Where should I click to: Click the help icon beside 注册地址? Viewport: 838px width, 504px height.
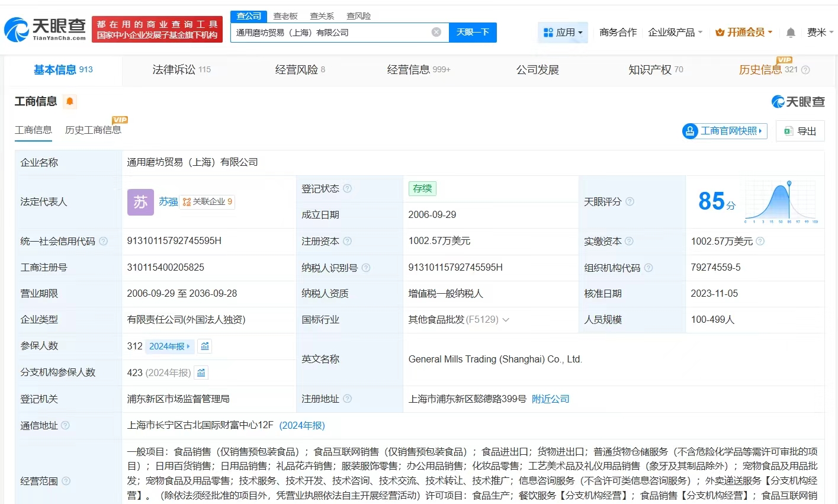click(348, 399)
